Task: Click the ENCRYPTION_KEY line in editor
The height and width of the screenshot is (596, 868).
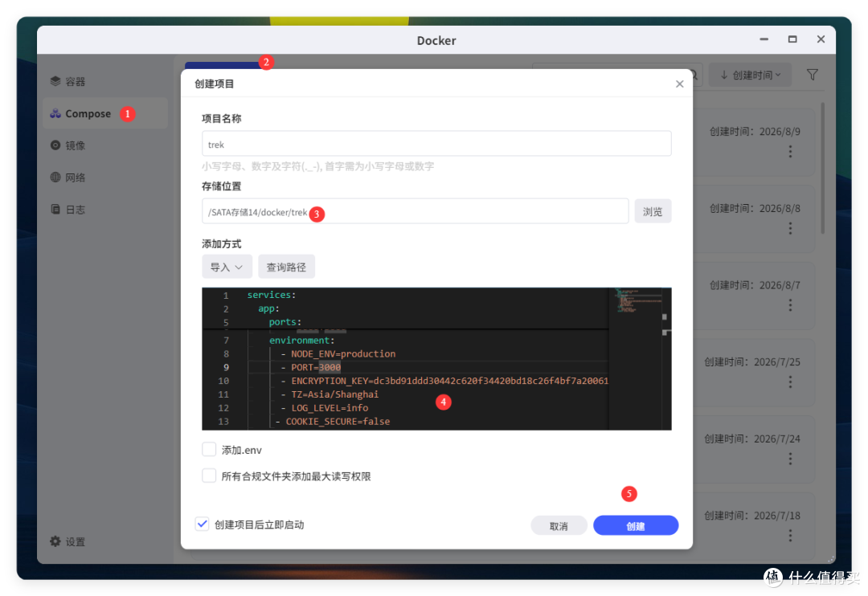Action: click(449, 381)
